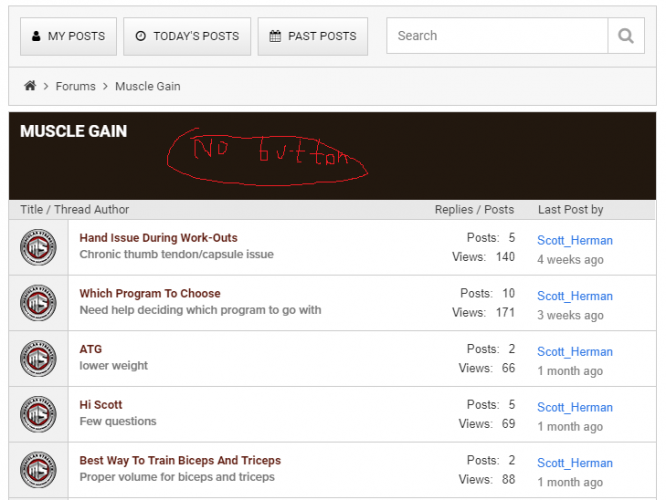The image size is (666, 500).
Task: Open Scott_Herman profile on Hand Issue row
Action: pos(575,240)
